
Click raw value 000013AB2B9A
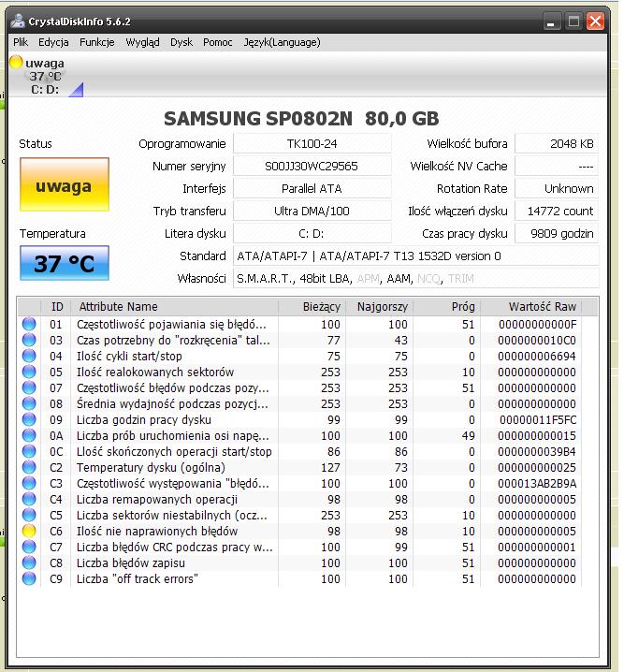(x=537, y=484)
